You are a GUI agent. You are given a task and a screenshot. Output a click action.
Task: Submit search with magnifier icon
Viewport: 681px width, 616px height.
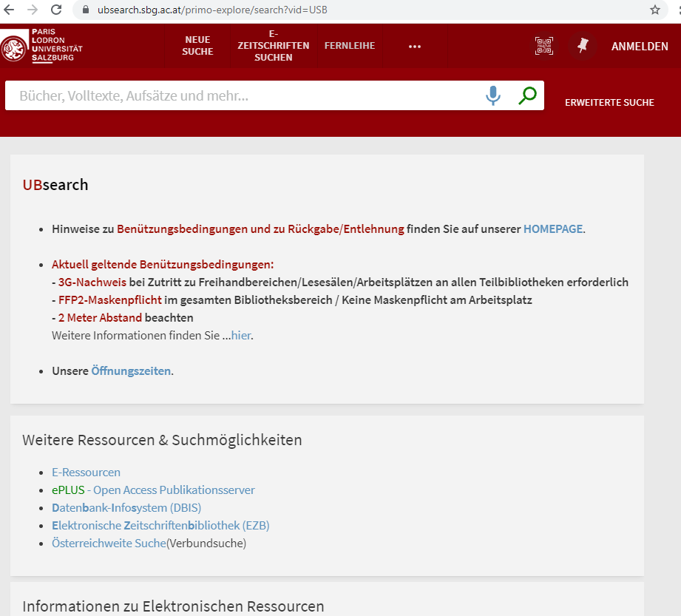527,95
